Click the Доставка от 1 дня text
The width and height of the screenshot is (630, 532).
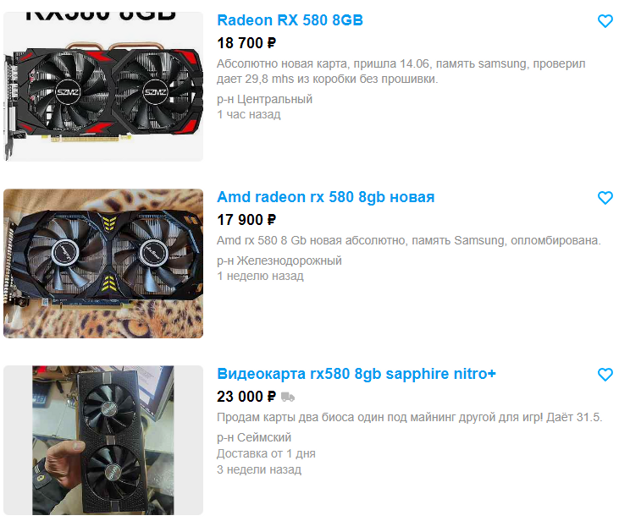(266, 453)
